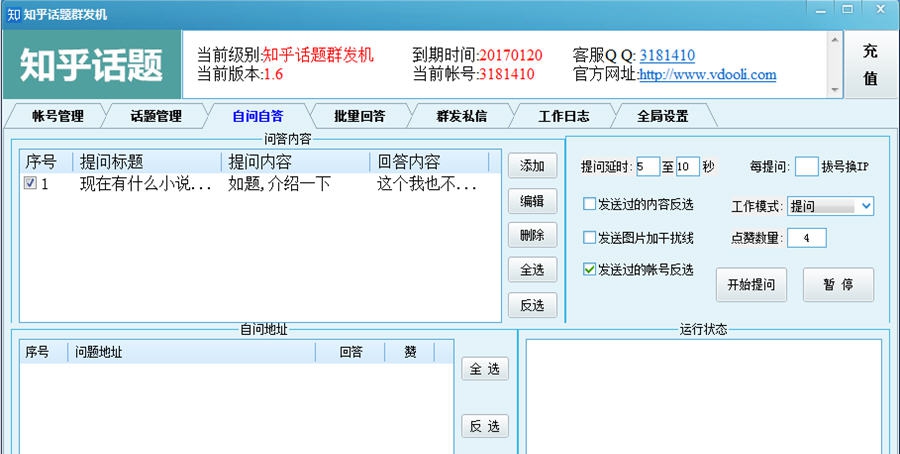The height and width of the screenshot is (454, 900).
Task: Click the info panel scrollbar down arrow
Action: pos(835,90)
